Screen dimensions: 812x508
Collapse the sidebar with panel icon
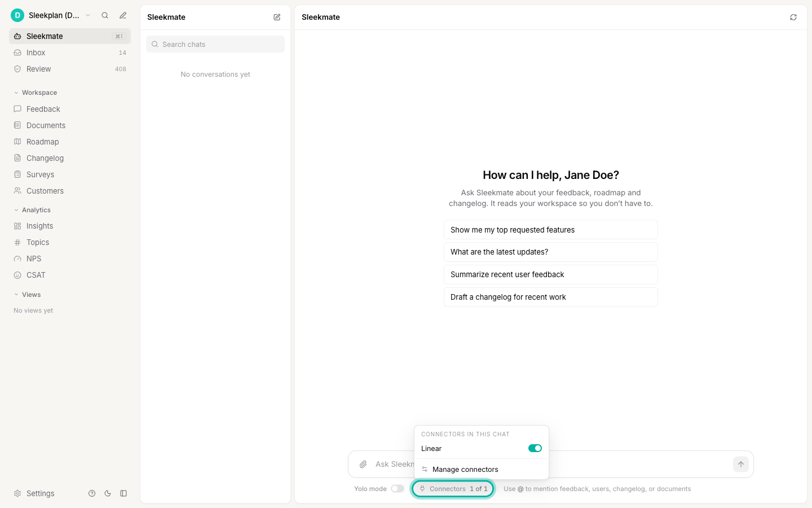point(123,493)
